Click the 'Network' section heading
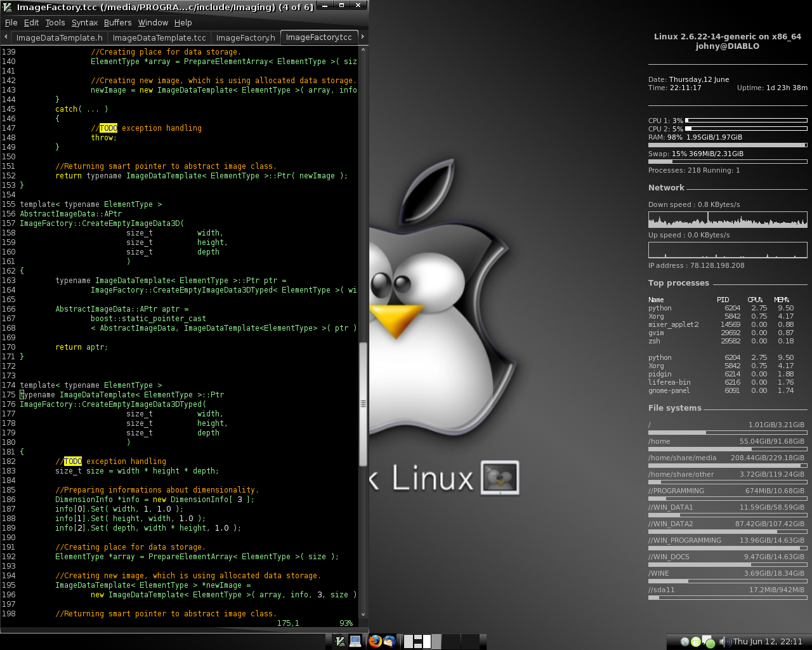812x650 pixels. pos(666,188)
